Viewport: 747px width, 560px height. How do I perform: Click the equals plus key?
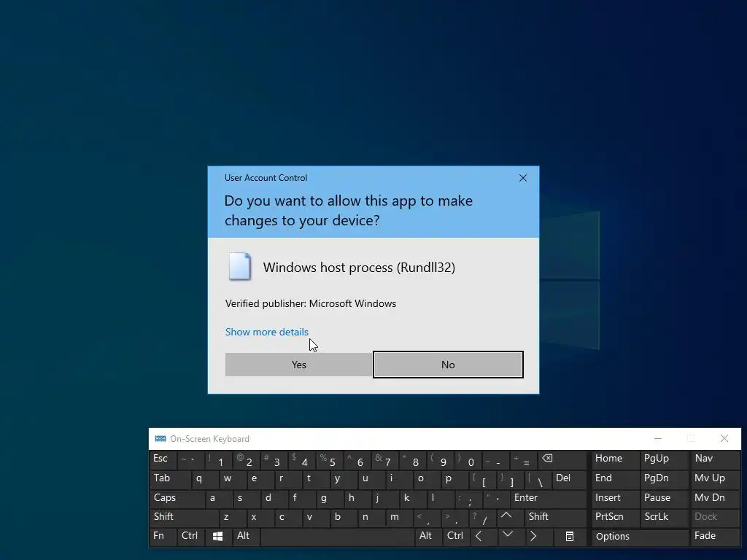[x=524, y=460]
